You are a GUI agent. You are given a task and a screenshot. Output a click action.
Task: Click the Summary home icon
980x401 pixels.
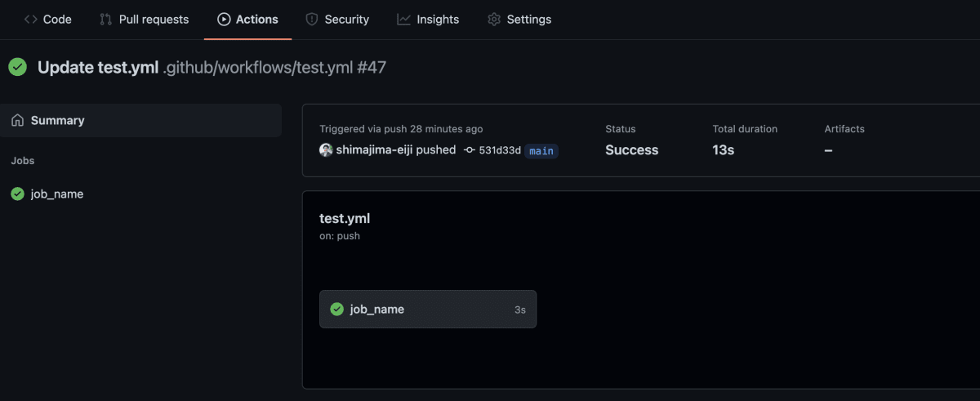(17, 120)
